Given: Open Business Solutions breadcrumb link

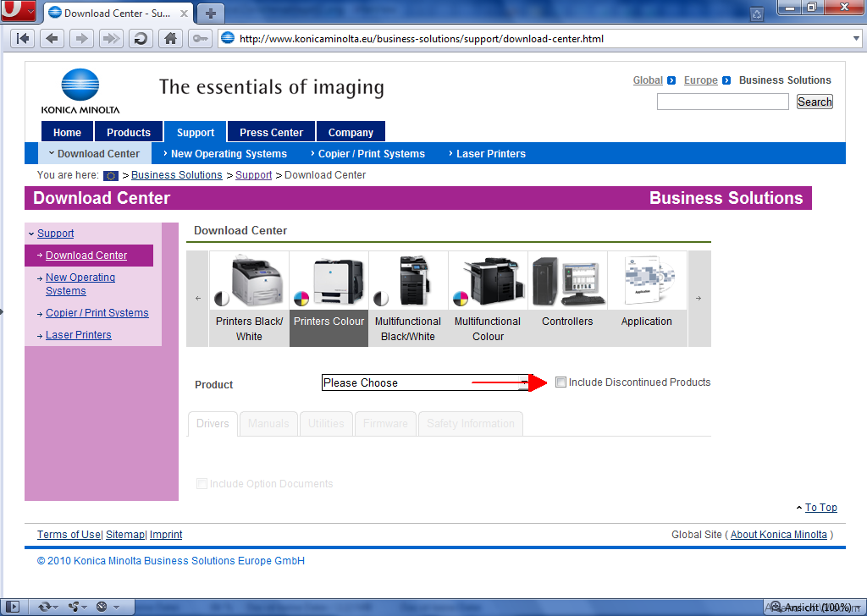Looking at the screenshot, I should [177, 175].
